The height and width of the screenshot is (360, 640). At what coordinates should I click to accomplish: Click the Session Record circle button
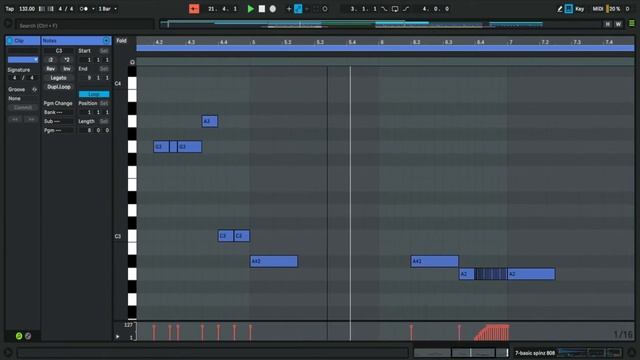[x=325, y=9]
